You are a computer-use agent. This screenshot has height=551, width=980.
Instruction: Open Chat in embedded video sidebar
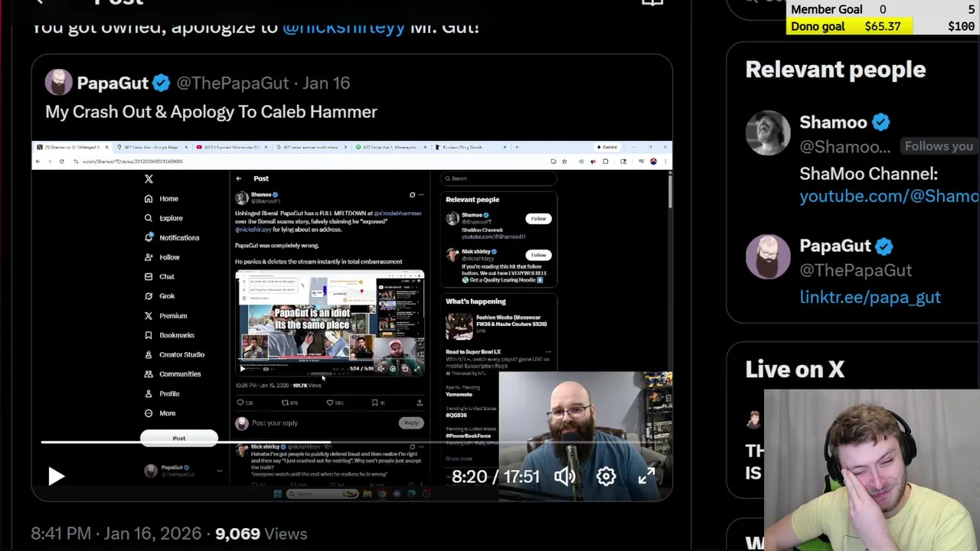159,276
